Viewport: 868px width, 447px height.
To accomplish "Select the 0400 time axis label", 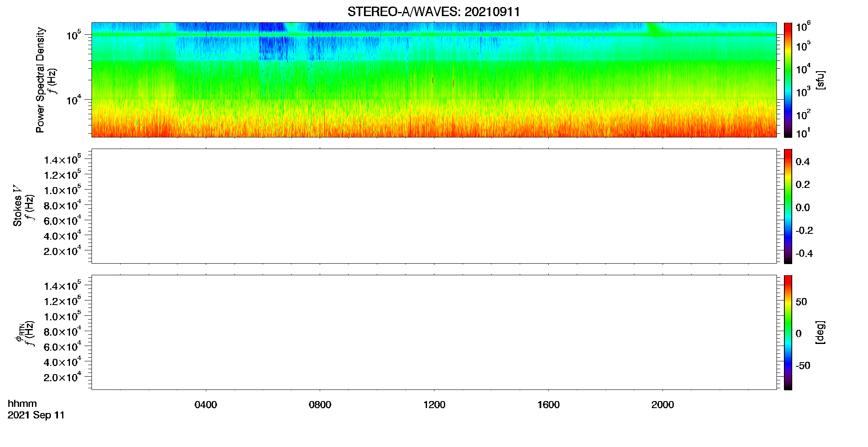I will (x=206, y=405).
